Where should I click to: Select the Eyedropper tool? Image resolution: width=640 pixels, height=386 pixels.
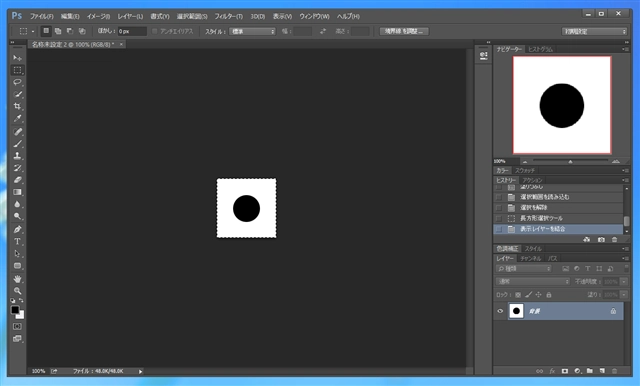coord(17,118)
